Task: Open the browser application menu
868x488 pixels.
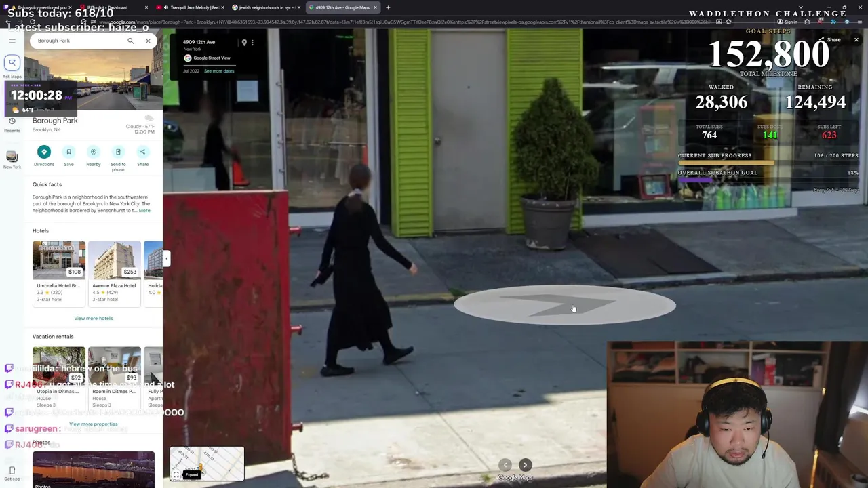Action: 861,22
